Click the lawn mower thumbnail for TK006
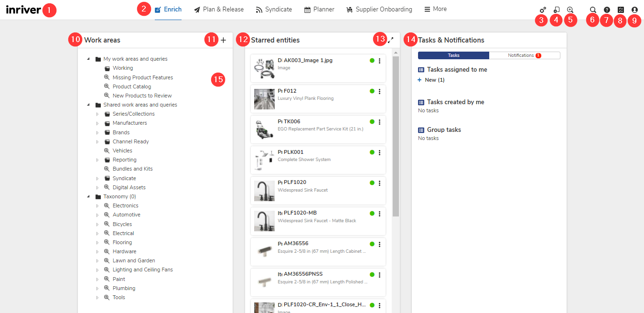The image size is (644, 313). (264, 130)
